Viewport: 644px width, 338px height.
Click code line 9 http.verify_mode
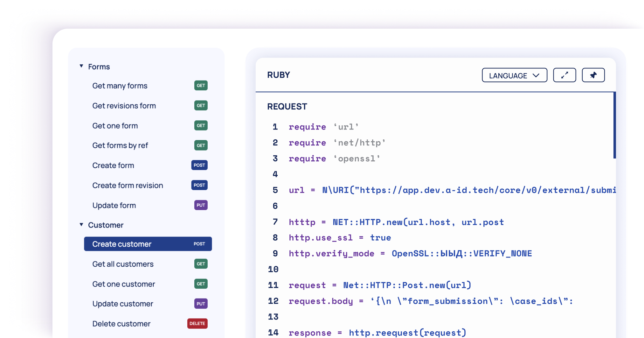410,254
